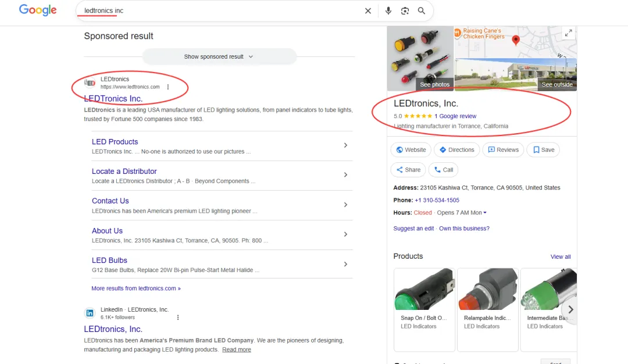Get Directions to LEDtronics
The width and height of the screenshot is (628, 364).
pos(456,150)
